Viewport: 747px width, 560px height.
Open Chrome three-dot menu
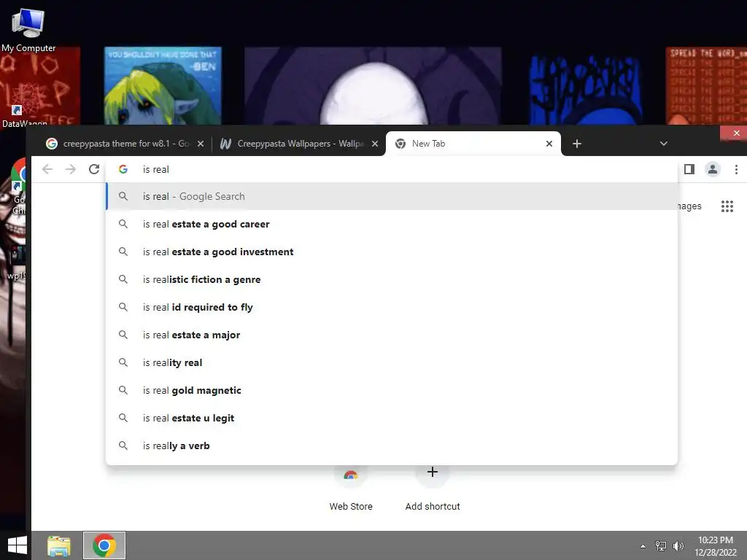tap(736, 169)
